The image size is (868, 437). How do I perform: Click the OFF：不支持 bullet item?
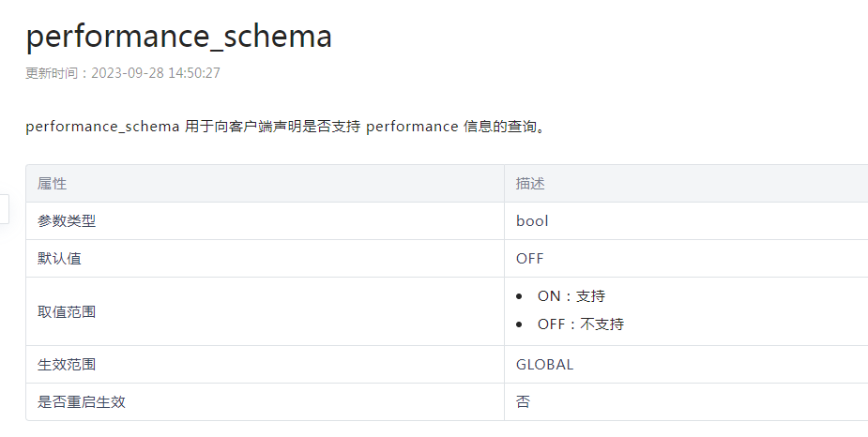pos(580,324)
